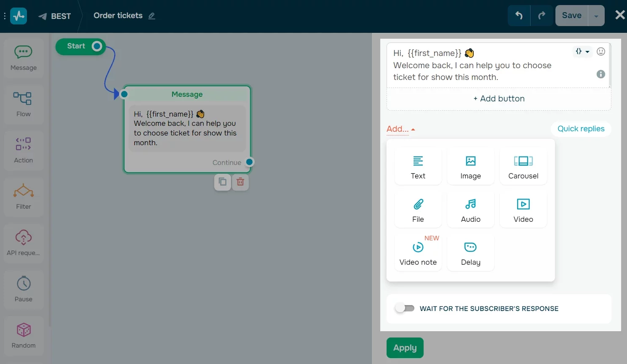Click + Add button under message text
Image resolution: width=627 pixels, height=364 pixels.
click(x=499, y=98)
